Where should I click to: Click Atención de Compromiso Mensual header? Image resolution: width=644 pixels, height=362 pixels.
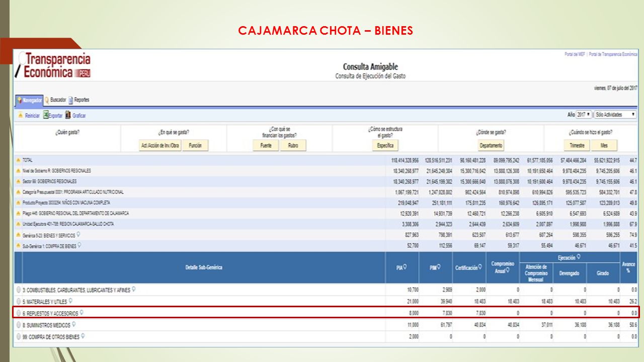pyautogui.click(x=536, y=273)
